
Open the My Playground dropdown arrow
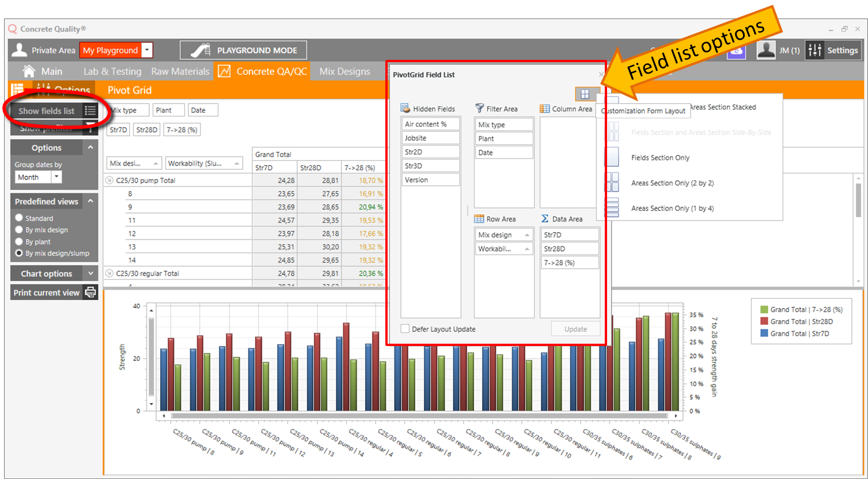147,51
